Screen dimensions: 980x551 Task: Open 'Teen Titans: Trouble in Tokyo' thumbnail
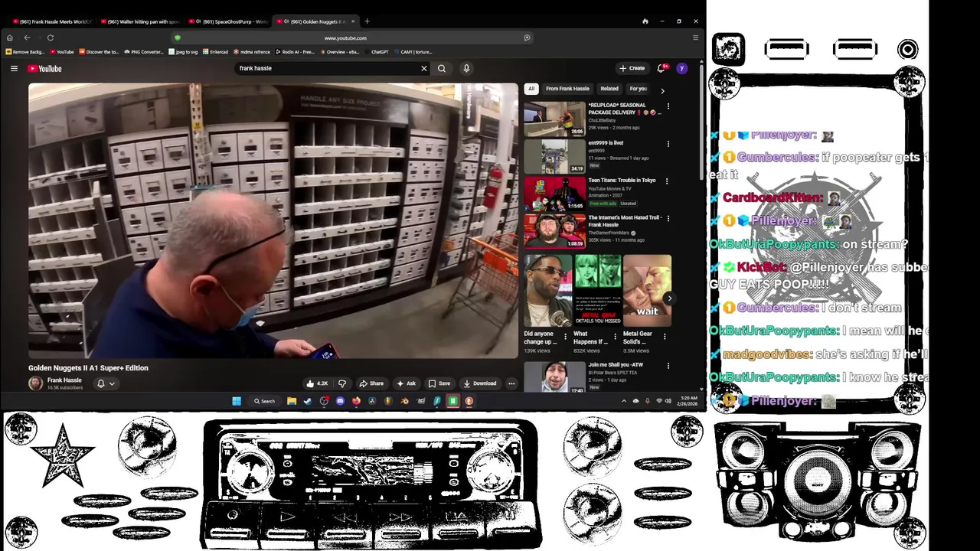click(x=554, y=194)
